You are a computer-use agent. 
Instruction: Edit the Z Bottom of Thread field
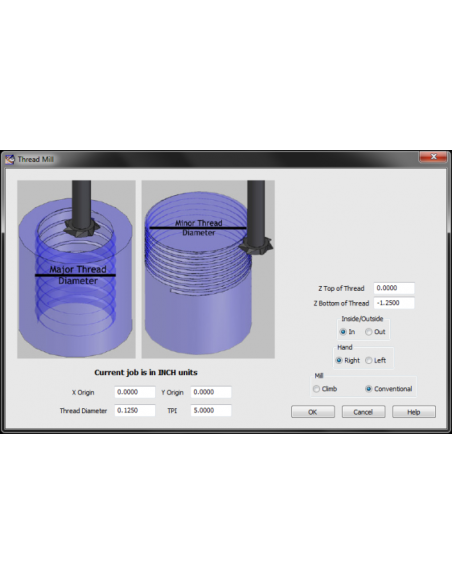pos(394,303)
